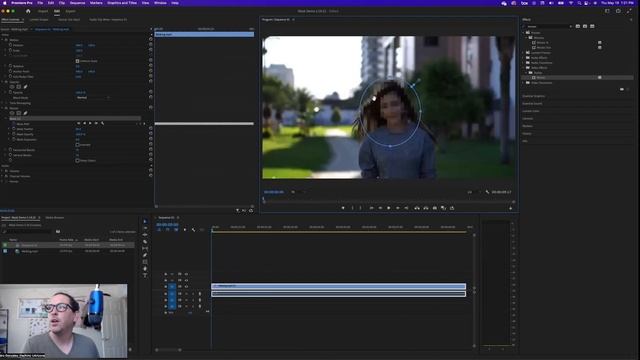
Task: Collapse the Mosaic effect properties
Action: click(x=2, y=108)
